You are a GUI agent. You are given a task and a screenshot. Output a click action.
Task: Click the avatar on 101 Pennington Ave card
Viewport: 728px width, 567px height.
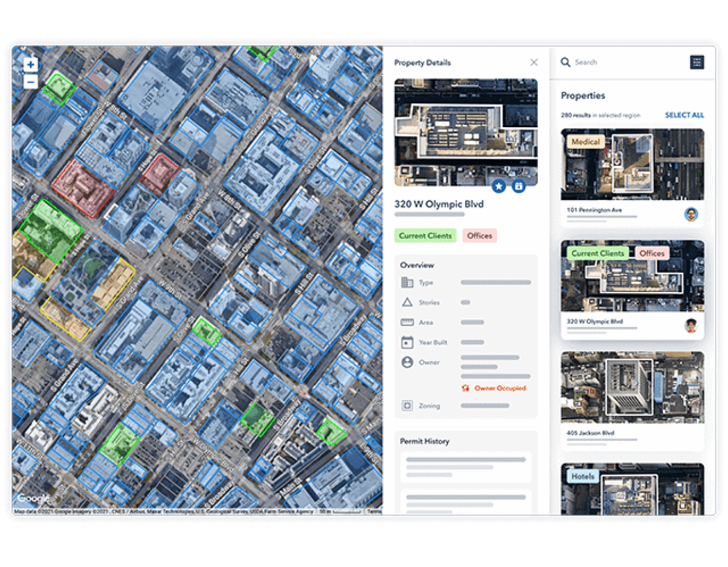[691, 214]
